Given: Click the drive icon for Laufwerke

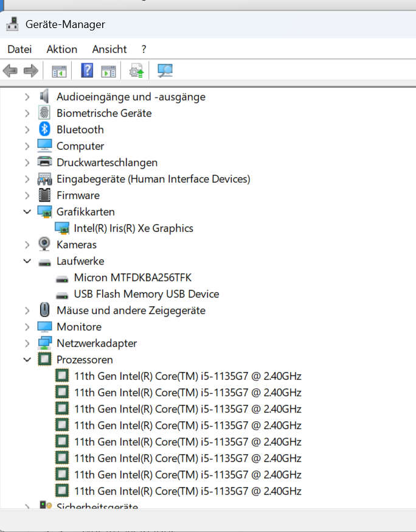Looking at the screenshot, I should pos(44,263).
